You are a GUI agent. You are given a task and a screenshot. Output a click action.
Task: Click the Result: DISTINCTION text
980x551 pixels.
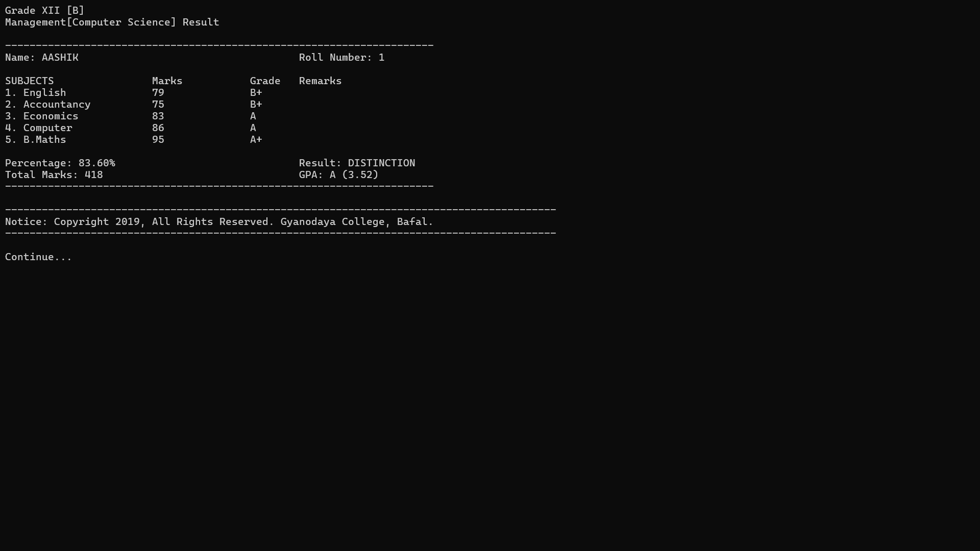[357, 163]
